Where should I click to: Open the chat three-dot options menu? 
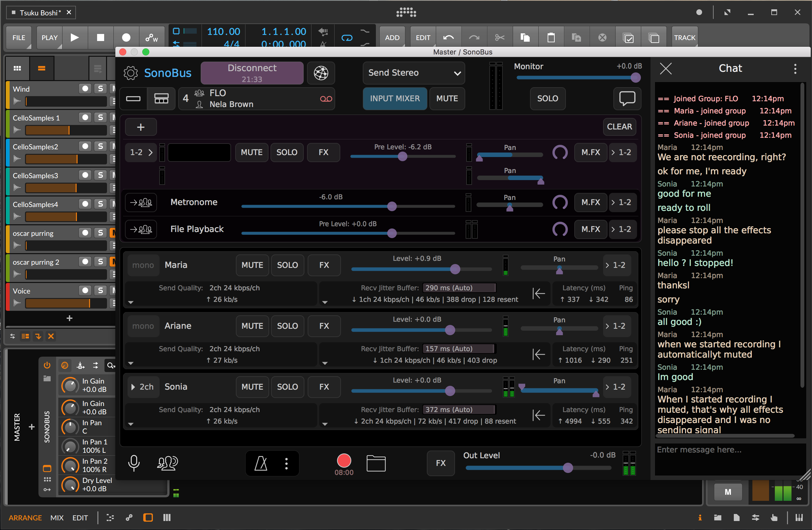795,69
